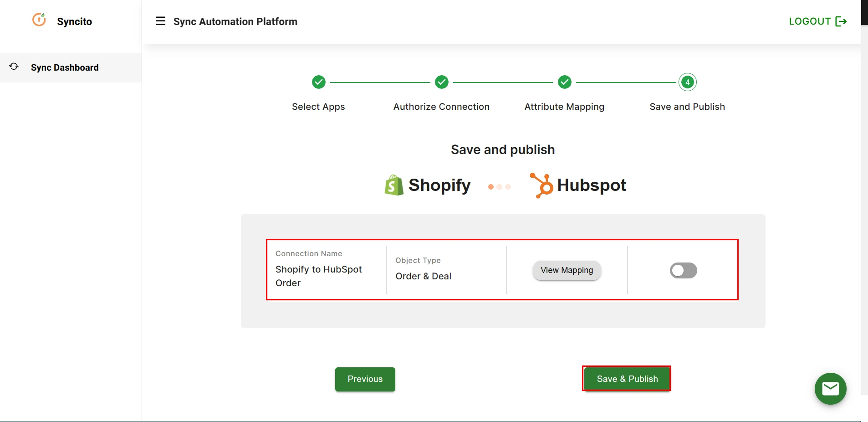Click the Select Apps step checkmark
Image resolution: width=868 pixels, height=422 pixels.
318,82
